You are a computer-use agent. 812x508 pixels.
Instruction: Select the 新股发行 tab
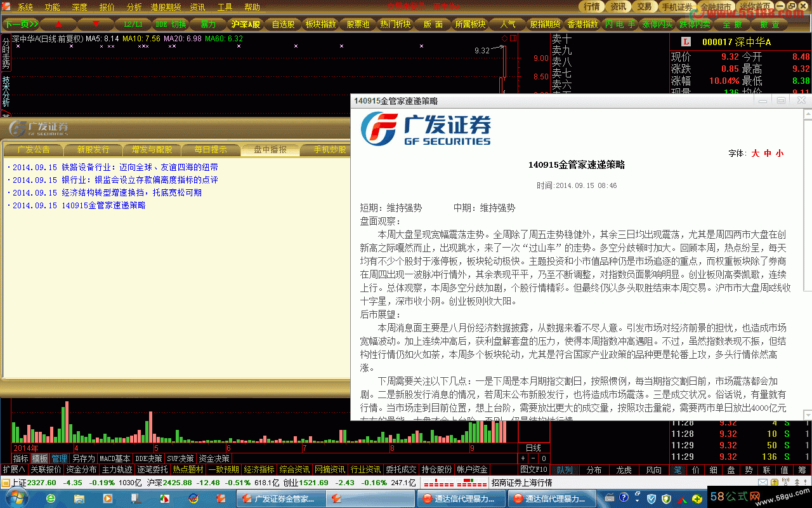click(x=93, y=150)
